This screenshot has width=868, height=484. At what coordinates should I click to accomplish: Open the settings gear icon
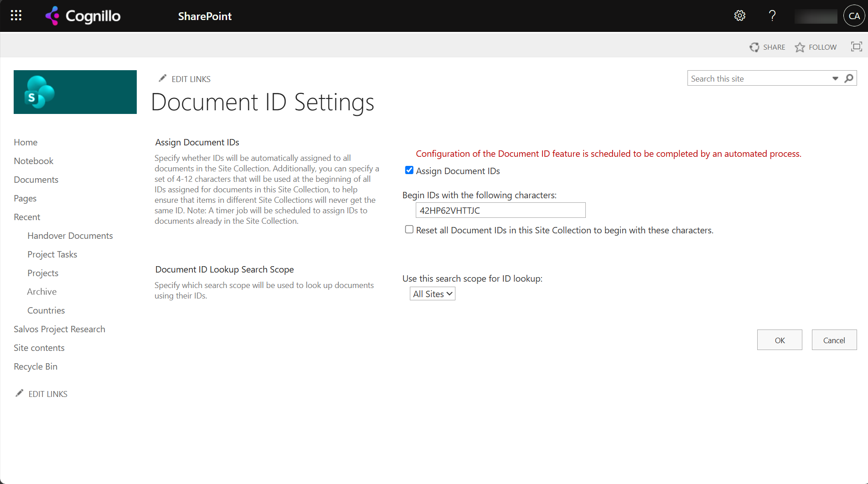click(x=739, y=16)
